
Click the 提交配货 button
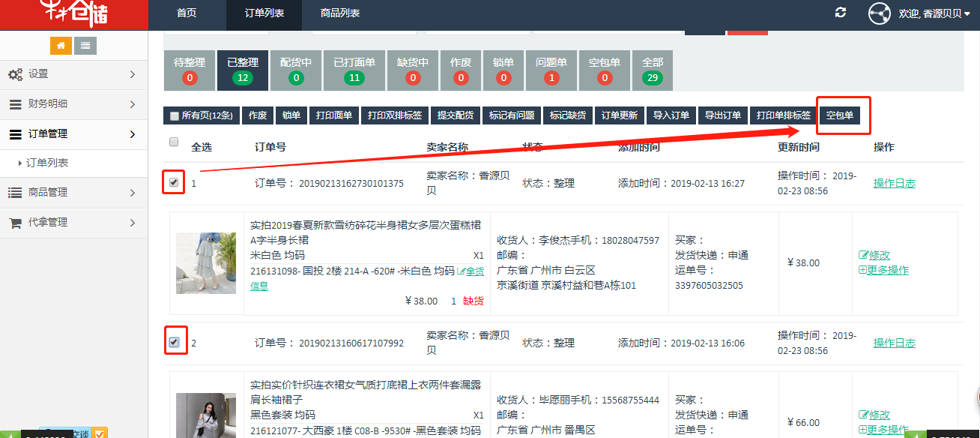(456, 115)
